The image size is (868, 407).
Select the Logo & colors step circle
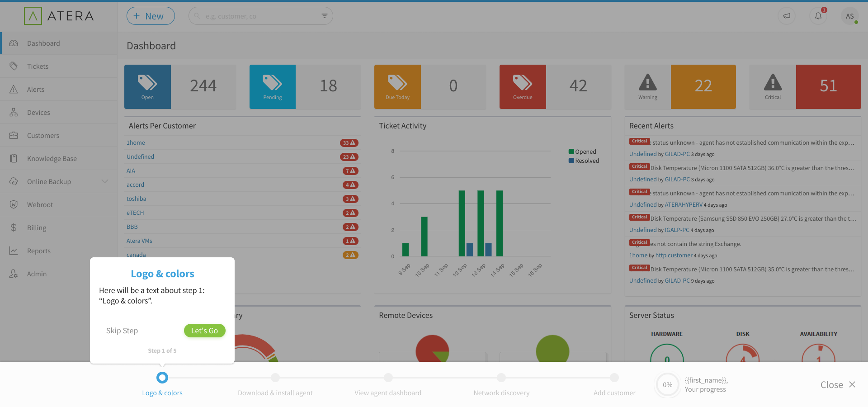162,378
